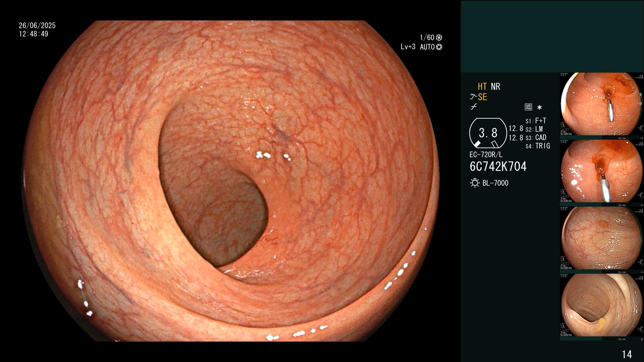Open the second thumbnail with clip on bleeding site
This screenshot has height=362, width=644.
point(602,171)
